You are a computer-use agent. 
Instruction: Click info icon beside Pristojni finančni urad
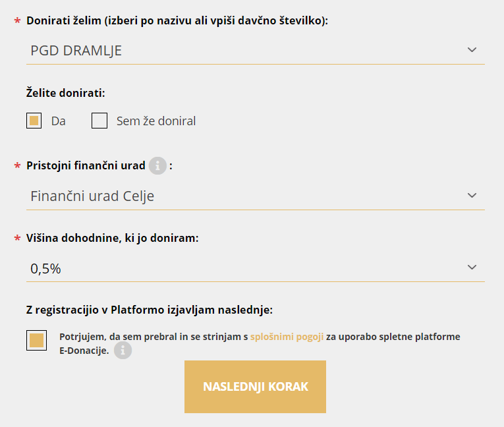[x=157, y=165]
